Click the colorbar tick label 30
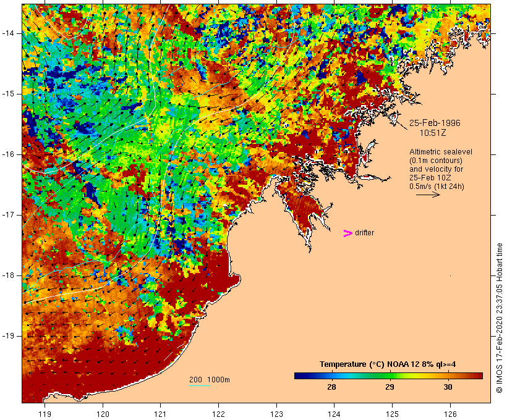 [x=448, y=387]
